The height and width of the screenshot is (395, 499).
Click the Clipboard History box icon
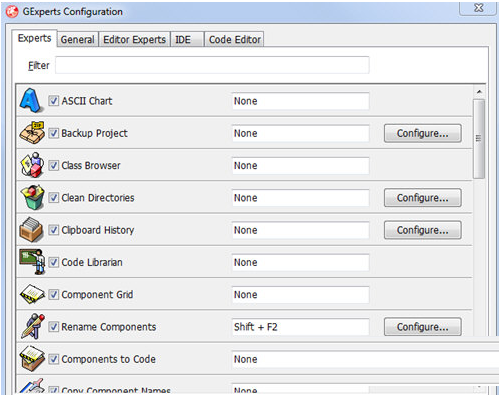tap(31, 230)
